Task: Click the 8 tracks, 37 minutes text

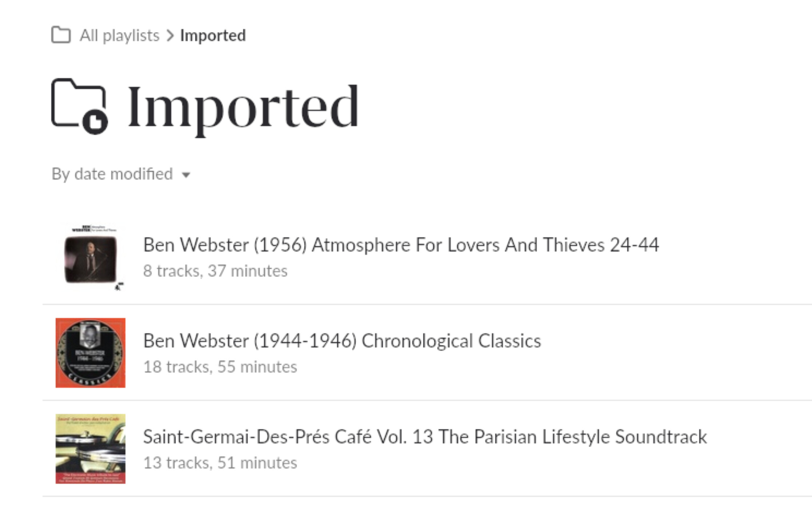Action: (x=215, y=271)
